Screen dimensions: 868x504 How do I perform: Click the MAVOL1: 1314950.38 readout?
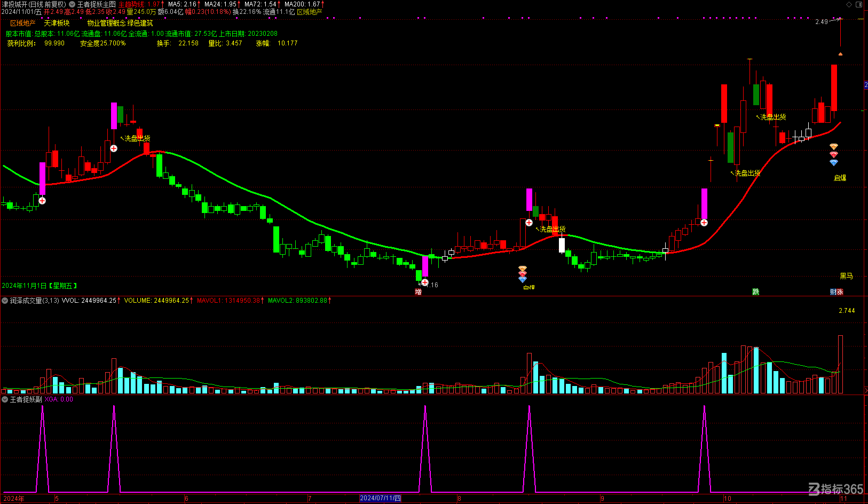click(228, 301)
